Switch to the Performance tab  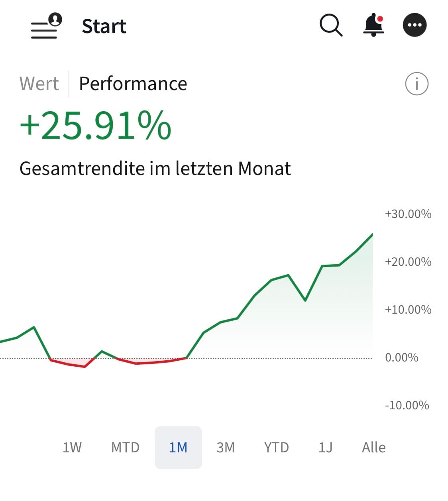coord(133,84)
